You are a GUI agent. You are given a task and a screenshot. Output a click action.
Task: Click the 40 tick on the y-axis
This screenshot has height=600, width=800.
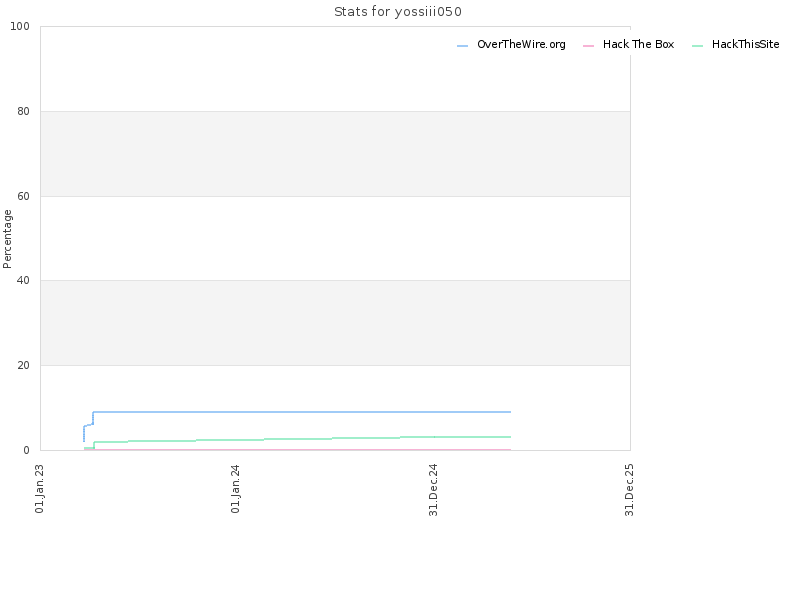[23, 281]
